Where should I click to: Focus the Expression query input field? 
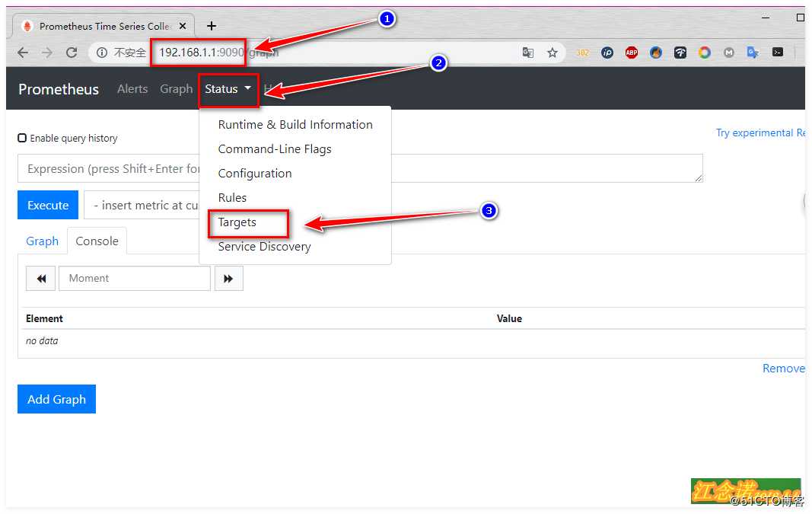(360, 168)
